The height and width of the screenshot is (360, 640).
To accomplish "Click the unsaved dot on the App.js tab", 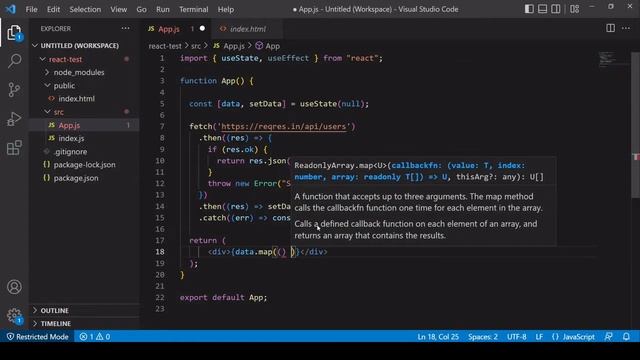I will point(202,29).
